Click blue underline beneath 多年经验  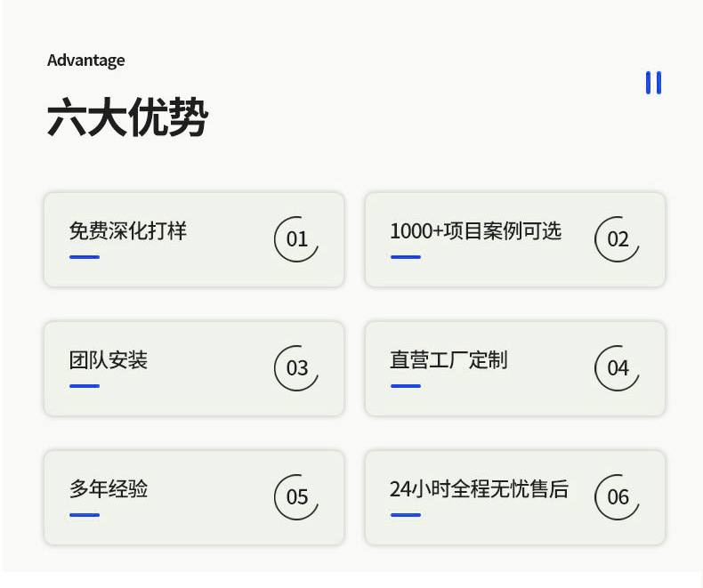[85, 515]
